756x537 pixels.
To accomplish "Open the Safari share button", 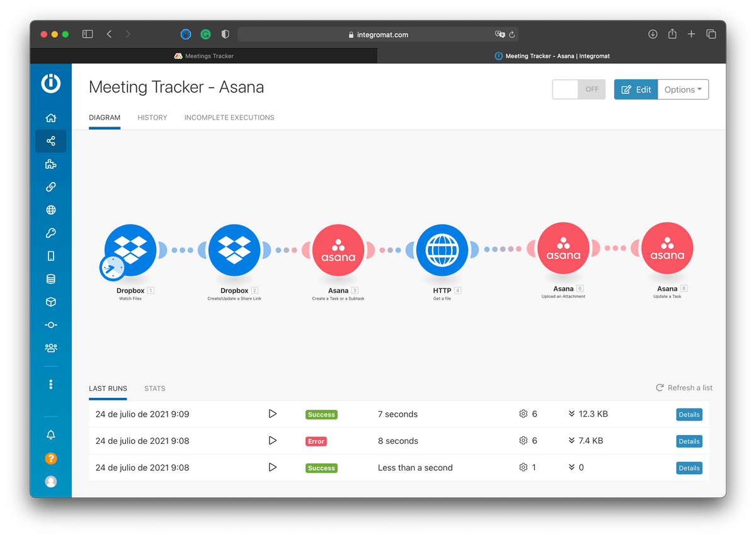I will click(672, 34).
